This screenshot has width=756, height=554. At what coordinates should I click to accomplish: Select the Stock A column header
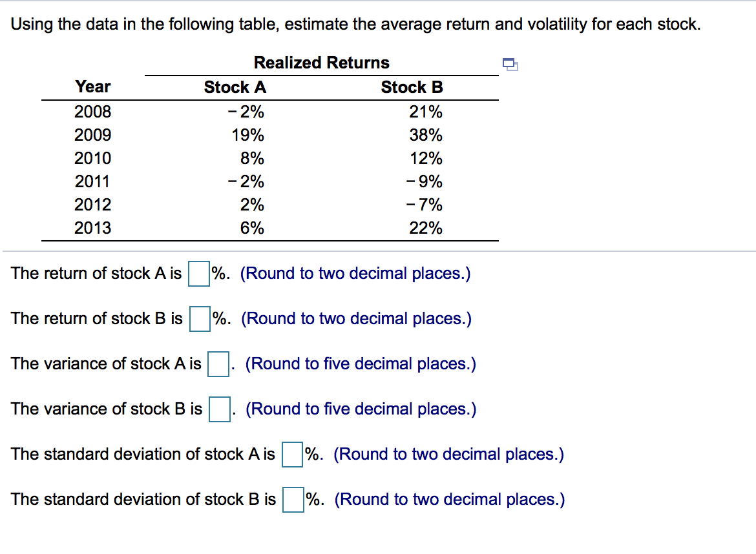pyautogui.click(x=235, y=87)
